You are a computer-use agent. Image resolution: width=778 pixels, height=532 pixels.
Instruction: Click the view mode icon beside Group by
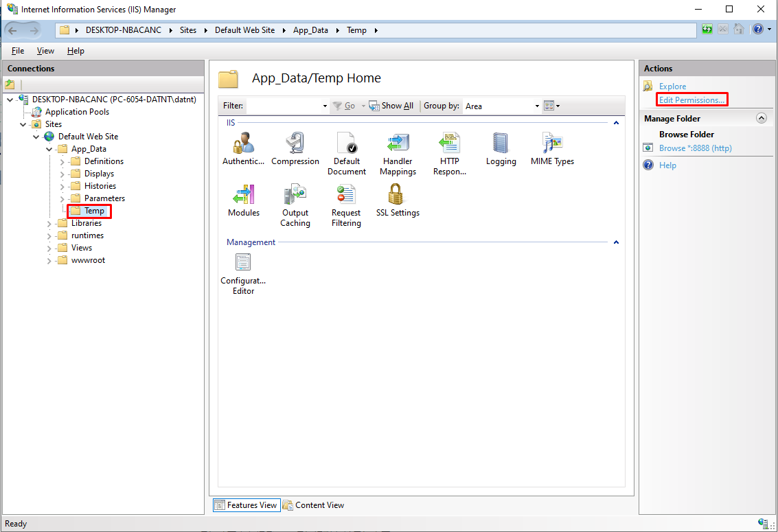coord(552,106)
